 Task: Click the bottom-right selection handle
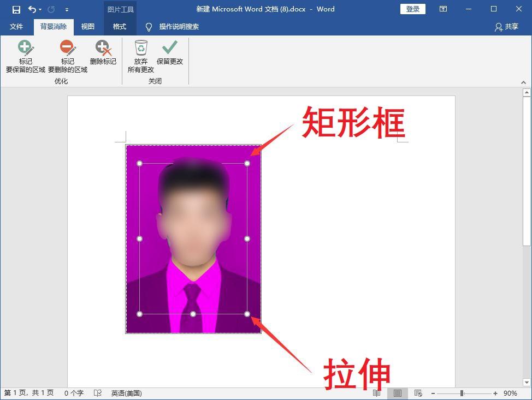[247, 314]
